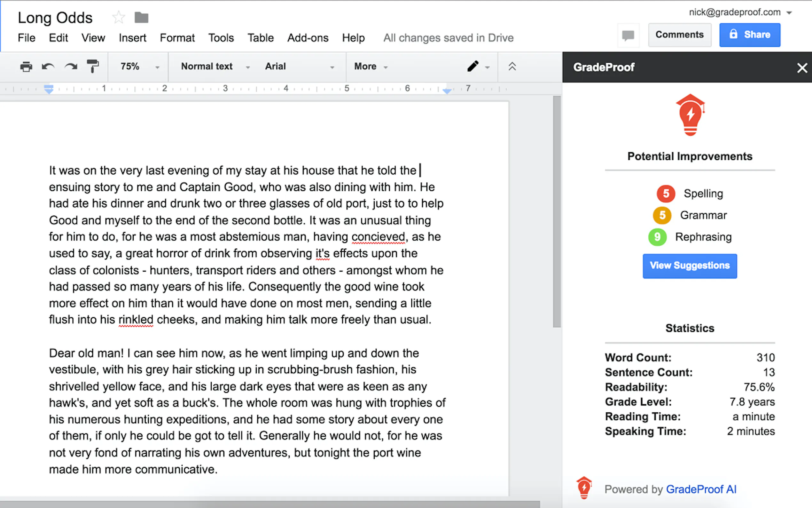Close the GradeProof sidebar panel

tap(802, 68)
